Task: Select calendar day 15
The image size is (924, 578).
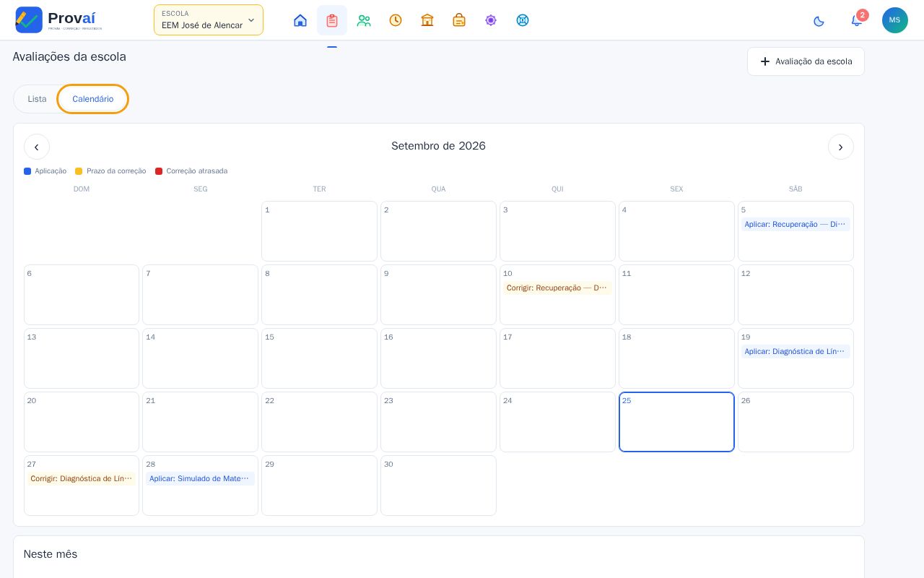Action: (x=319, y=358)
